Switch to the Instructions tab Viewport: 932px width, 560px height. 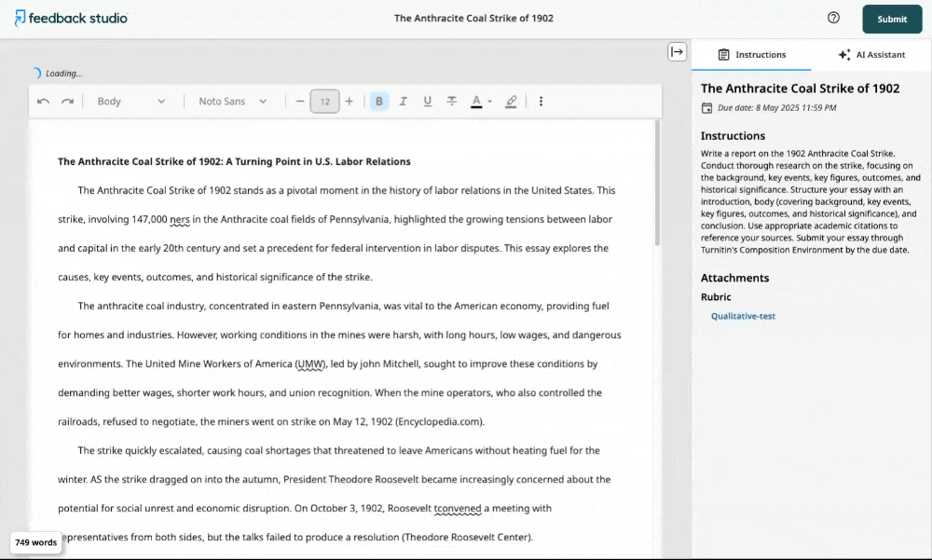coord(751,55)
